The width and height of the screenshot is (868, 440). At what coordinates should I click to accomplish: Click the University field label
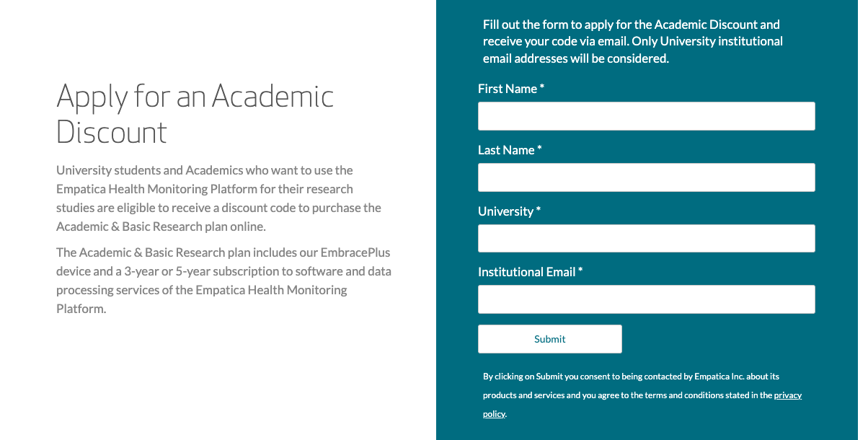click(x=505, y=211)
